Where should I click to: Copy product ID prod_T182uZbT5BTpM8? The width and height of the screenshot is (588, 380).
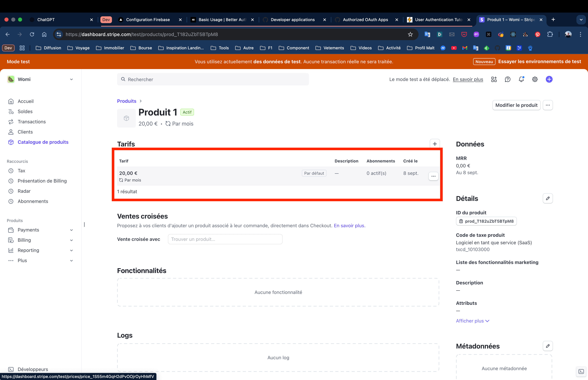(486, 221)
